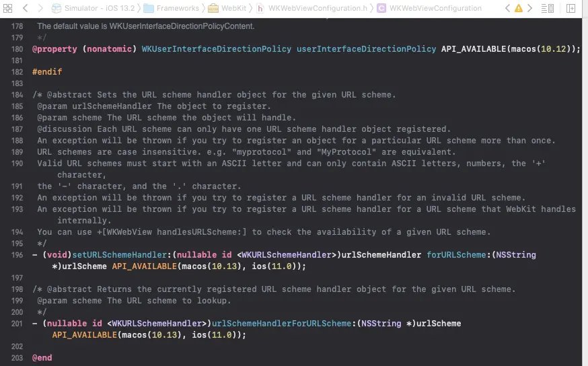The width and height of the screenshot is (588, 366).
Task: Jump to previous issue arrow
Action: click(x=507, y=8)
